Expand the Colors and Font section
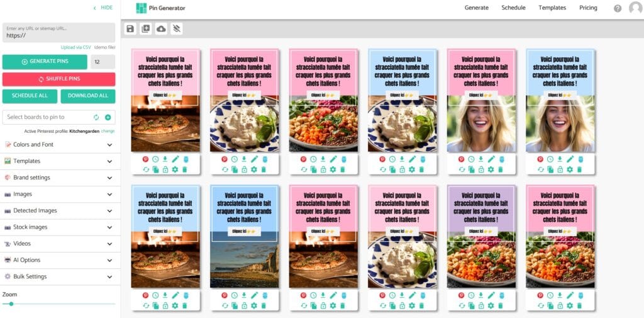This screenshot has height=318, width=644. [60, 145]
